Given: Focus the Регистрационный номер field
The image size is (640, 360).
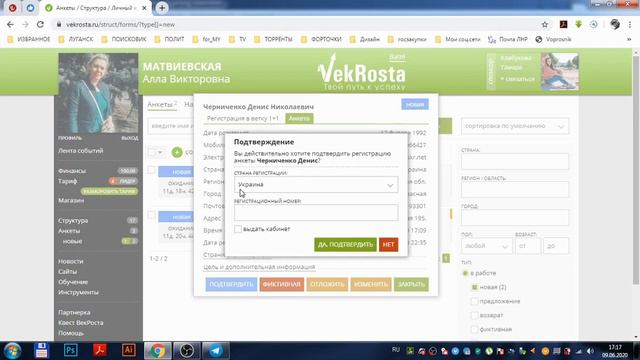Looking at the screenshot, I should 316,213.
